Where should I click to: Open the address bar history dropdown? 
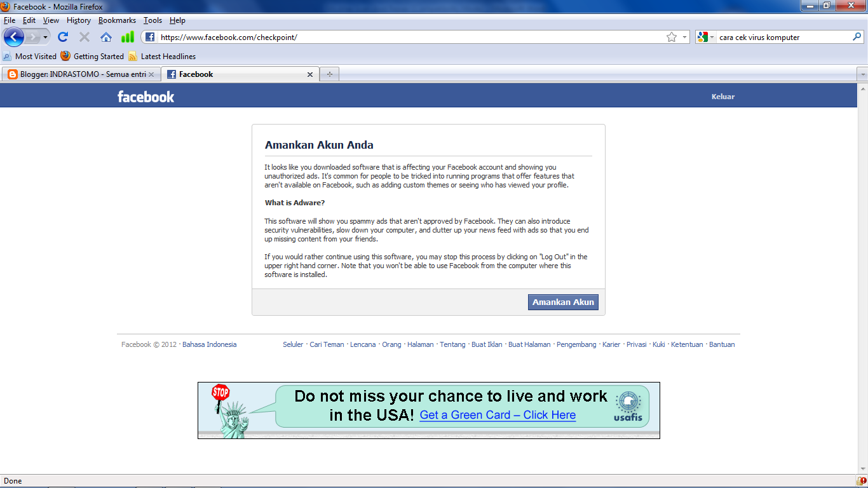tap(684, 37)
